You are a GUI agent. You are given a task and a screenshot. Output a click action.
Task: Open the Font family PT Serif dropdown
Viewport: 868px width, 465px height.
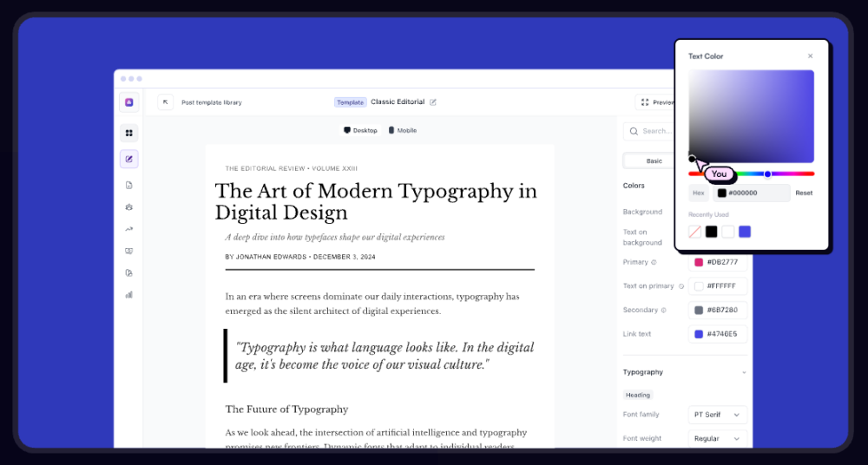717,415
